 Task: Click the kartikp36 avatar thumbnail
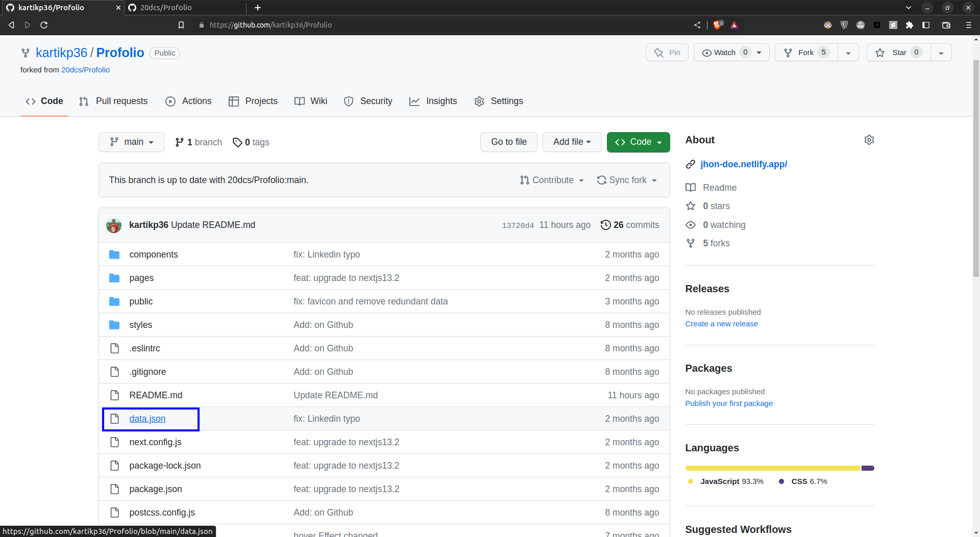(x=114, y=225)
